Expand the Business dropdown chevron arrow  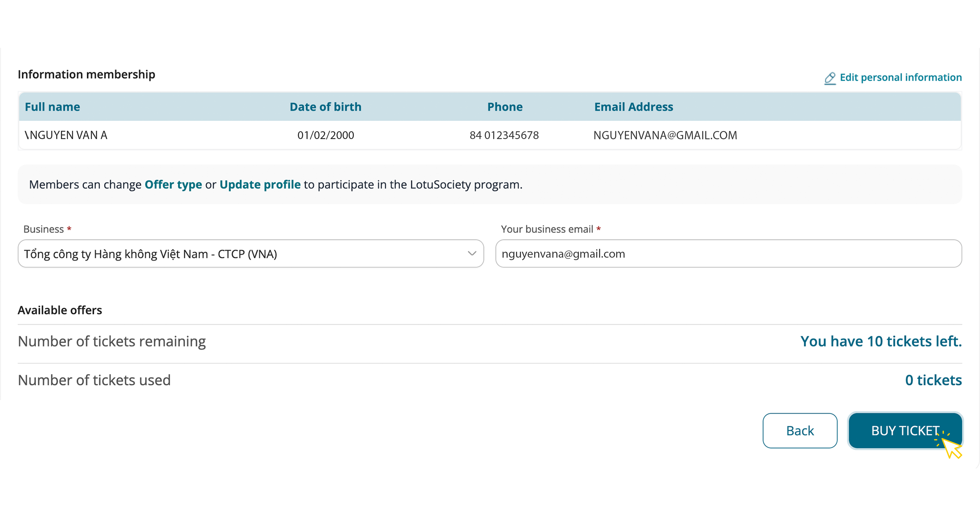coord(472,254)
